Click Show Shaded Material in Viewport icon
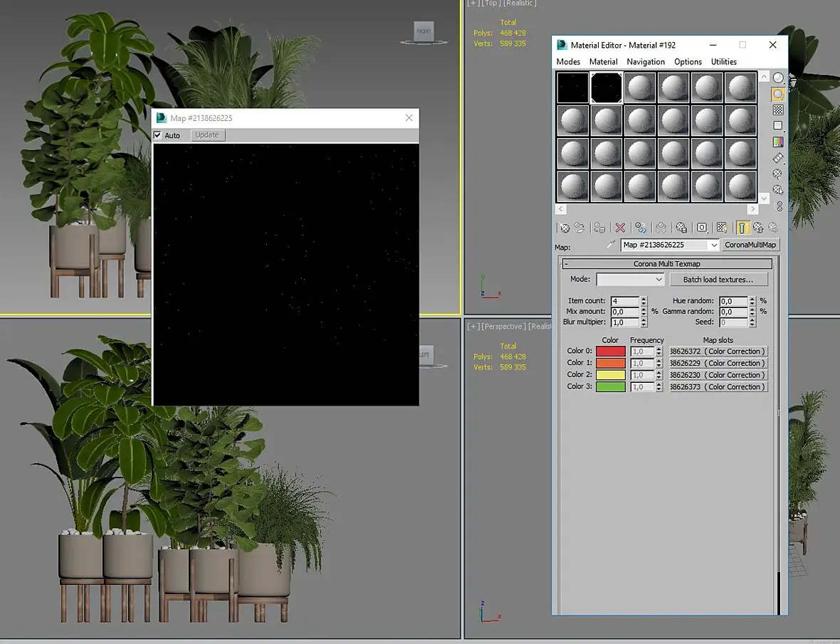The image size is (840, 644). click(x=722, y=228)
